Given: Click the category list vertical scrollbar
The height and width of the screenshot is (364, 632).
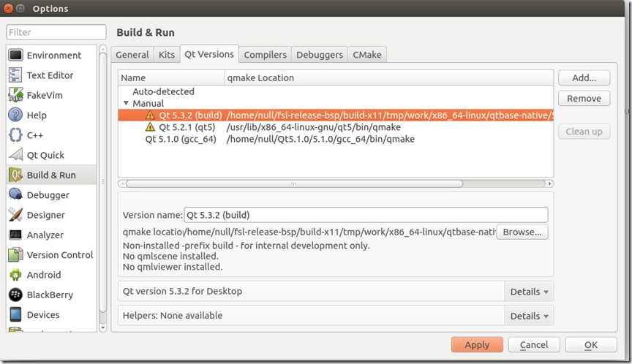Looking at the screenshot, I should [x=103, y=181].
